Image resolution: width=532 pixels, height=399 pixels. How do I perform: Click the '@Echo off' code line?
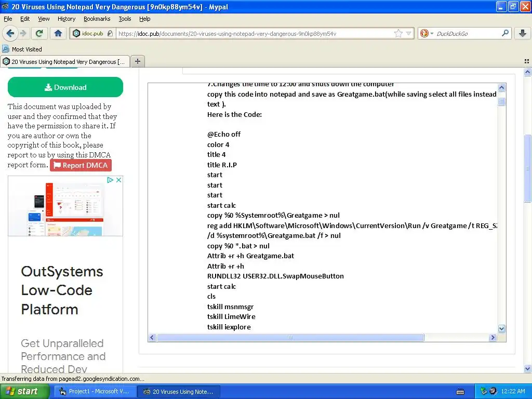pos(223,135)
